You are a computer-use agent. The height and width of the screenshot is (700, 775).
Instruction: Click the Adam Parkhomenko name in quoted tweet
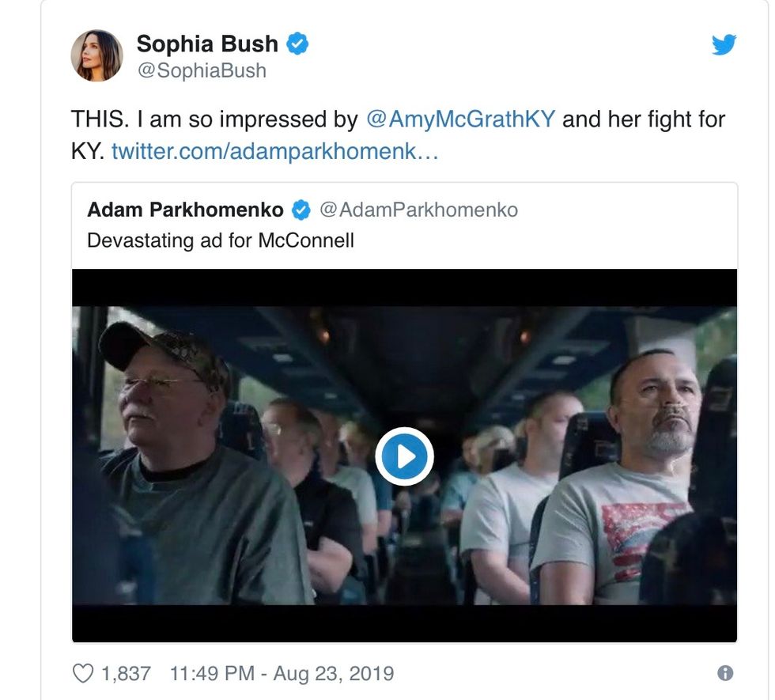185,210
